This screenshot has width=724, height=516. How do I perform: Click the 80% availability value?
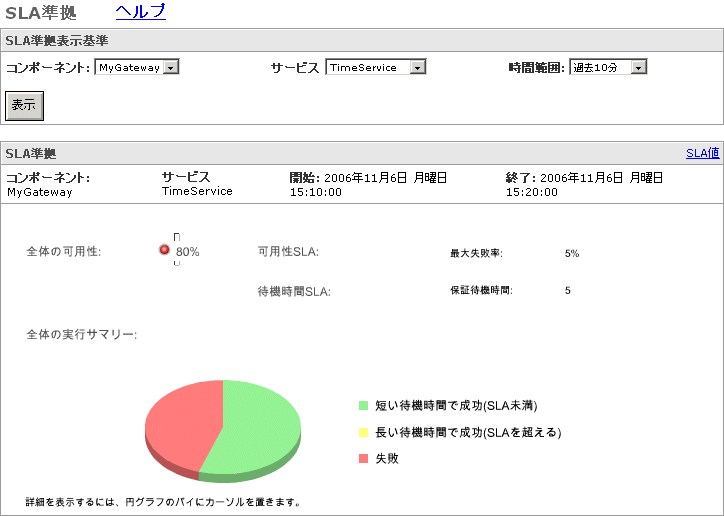tap(187, 252)
